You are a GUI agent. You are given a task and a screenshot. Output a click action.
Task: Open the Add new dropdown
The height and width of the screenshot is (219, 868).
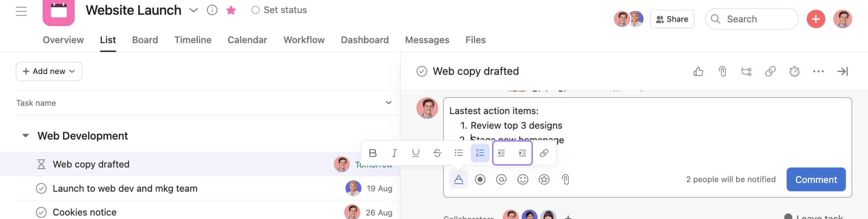pyautogui.click(x=49, y=71)
